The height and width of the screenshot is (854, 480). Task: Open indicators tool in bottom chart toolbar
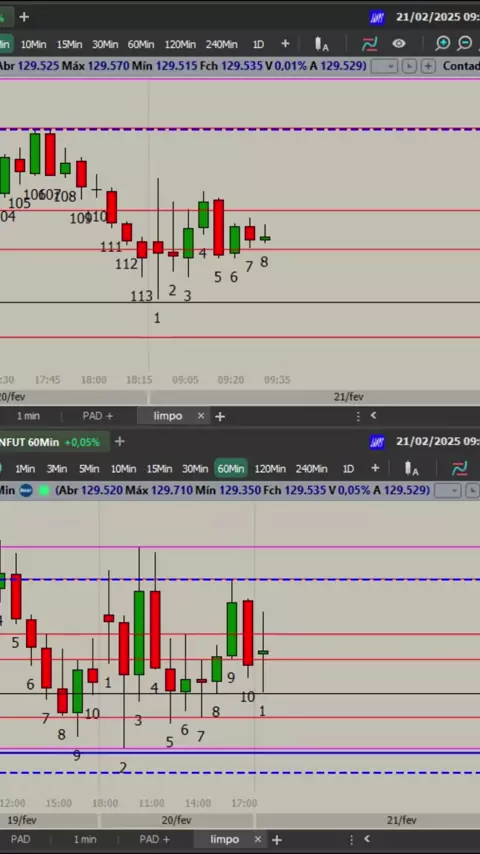(459, 468)
